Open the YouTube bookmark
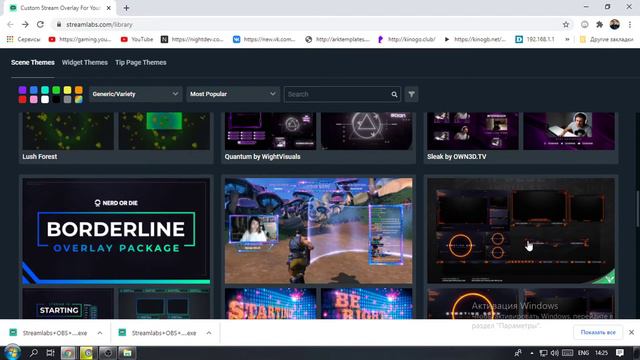This screenshot has width=640, height=360. coord(137,39)
